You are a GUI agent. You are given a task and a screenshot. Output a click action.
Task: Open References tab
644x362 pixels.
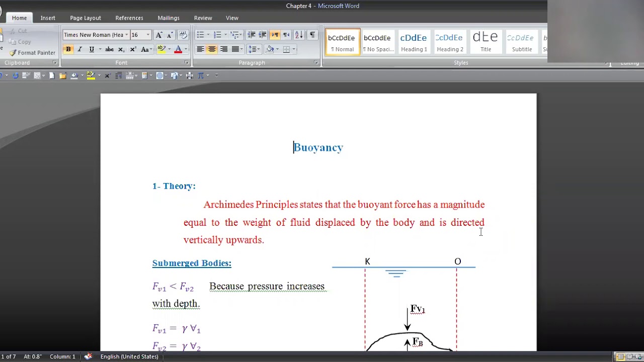click(129, 18)
